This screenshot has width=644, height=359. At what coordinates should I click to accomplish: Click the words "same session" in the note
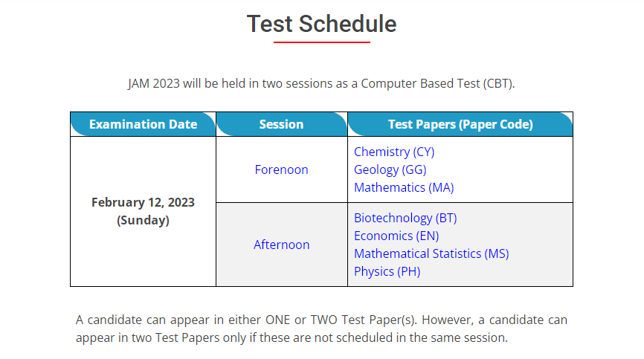(x=471, y=337)
